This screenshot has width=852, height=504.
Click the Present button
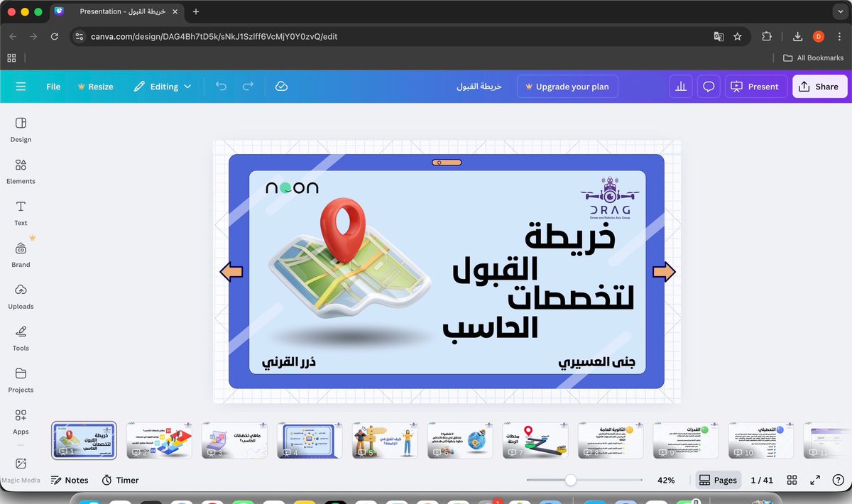pos(755,86)
